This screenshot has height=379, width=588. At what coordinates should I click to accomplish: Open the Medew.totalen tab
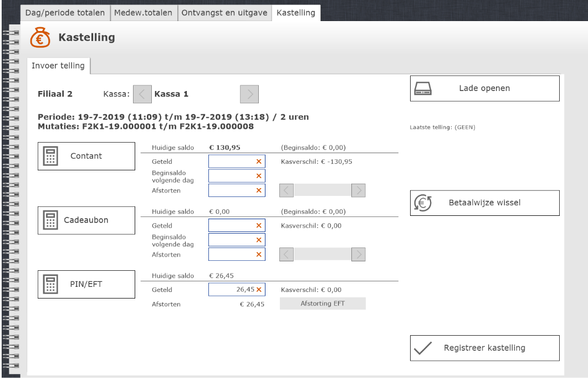(x=144, y=13)
